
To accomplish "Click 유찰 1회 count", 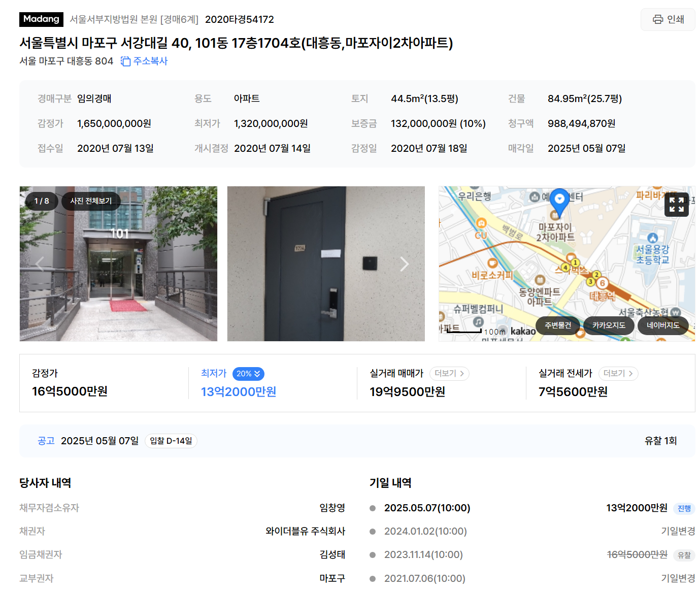I will tap(660, 441).
